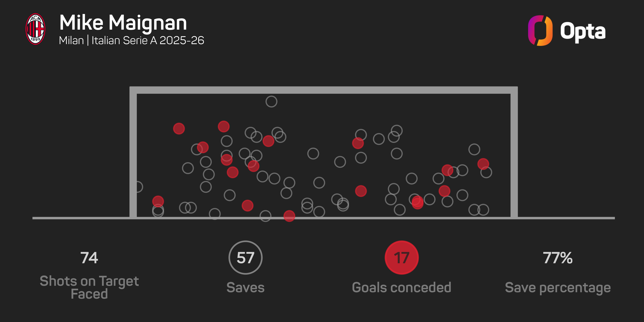Click the rightmost red goal marker
Viewport: 644px width, 322px height.
point(483,164)
